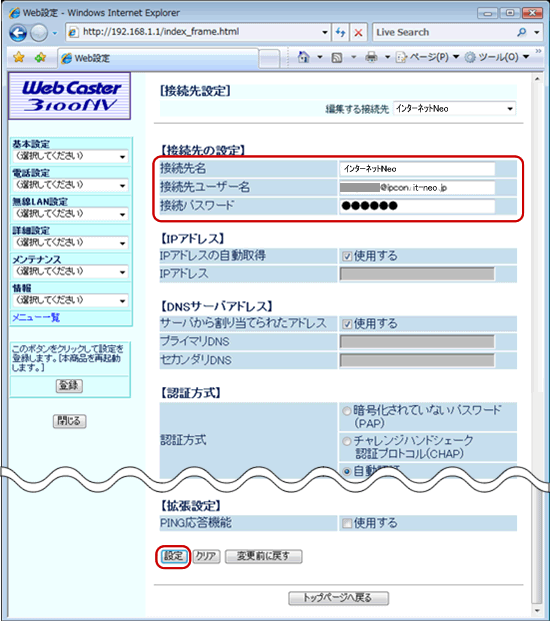550x621 pixels.
Task: Click the Live Search magnifier icon
Action: point(521,32)
